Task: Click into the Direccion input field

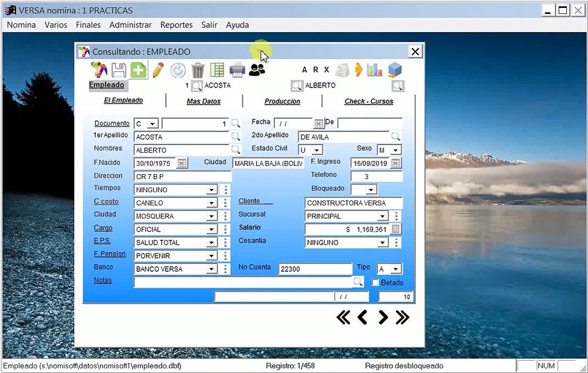Action: click(x=183, y=177)
